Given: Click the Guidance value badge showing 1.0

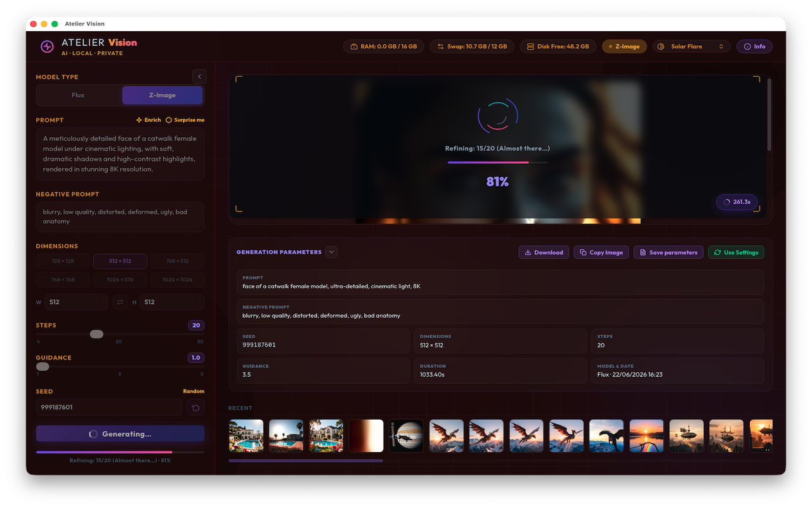Looking at the screenshot, I should 196,358.
